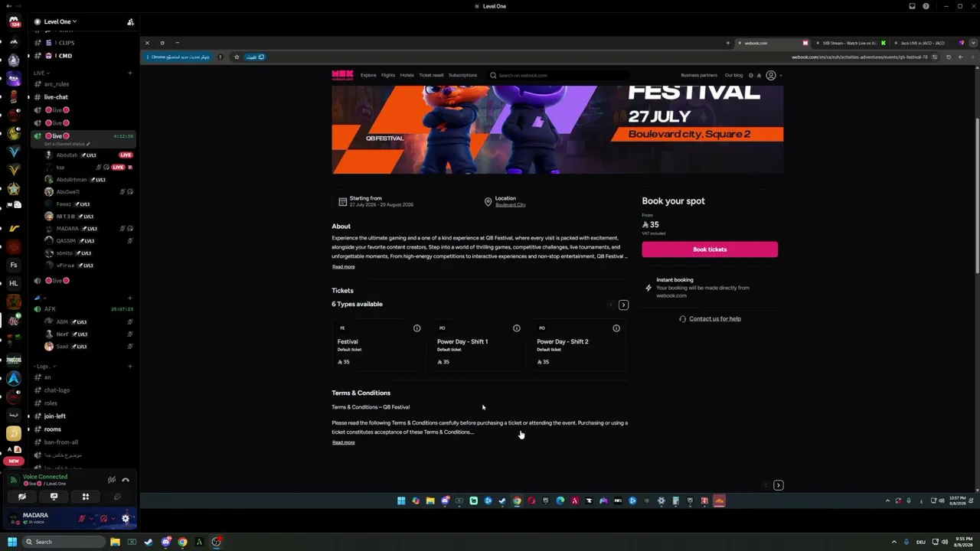
Task: Open Level One server dropdown menu
Action: pyautogui.click(x=60, y=21)
